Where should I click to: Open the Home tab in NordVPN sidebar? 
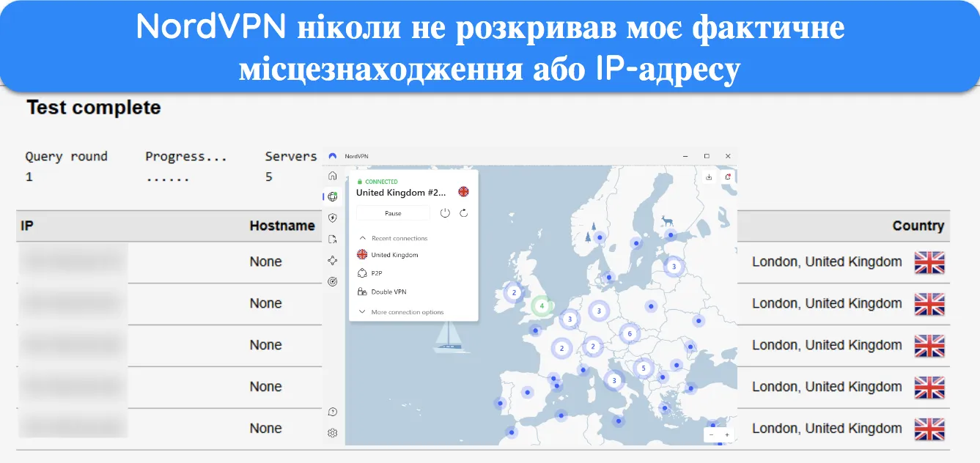coord(333,176)
